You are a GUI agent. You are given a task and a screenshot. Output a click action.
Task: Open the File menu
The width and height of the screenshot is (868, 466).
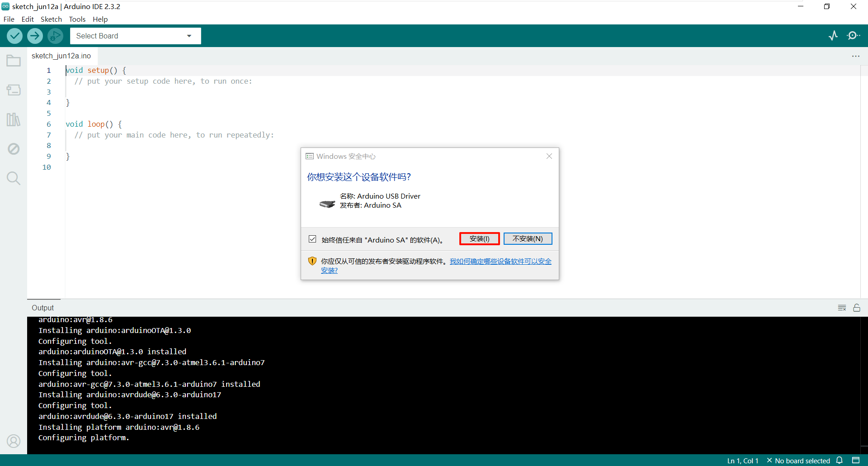point(9,19)
